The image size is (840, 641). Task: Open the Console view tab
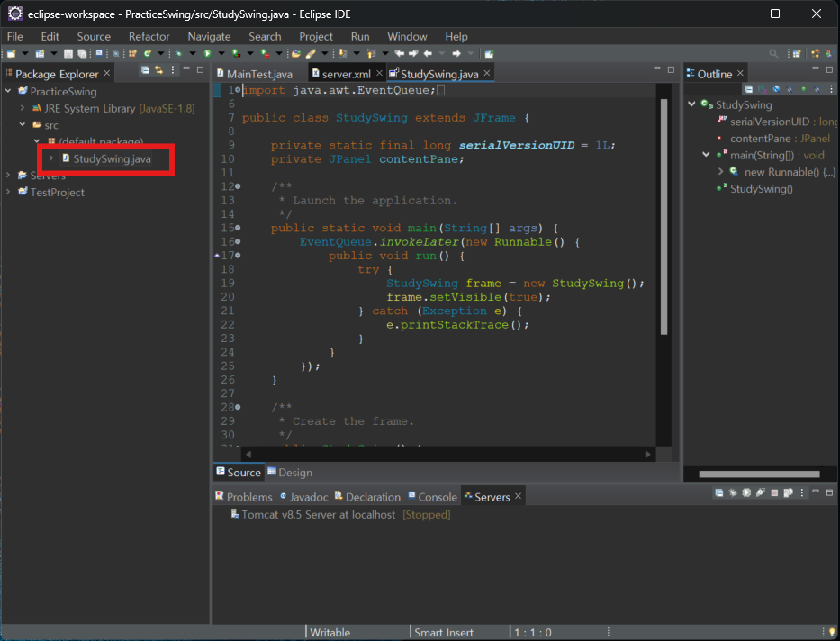pyautogui.click(x=432, y=497)
